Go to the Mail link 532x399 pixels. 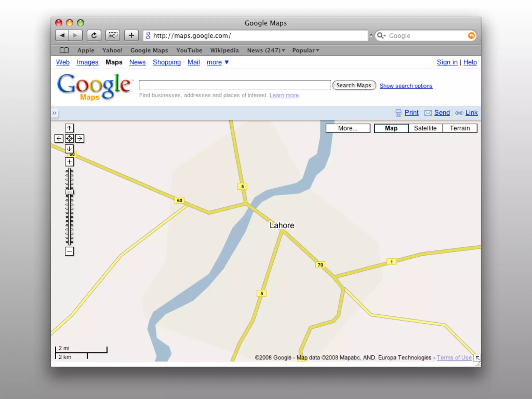pos(194,62)
